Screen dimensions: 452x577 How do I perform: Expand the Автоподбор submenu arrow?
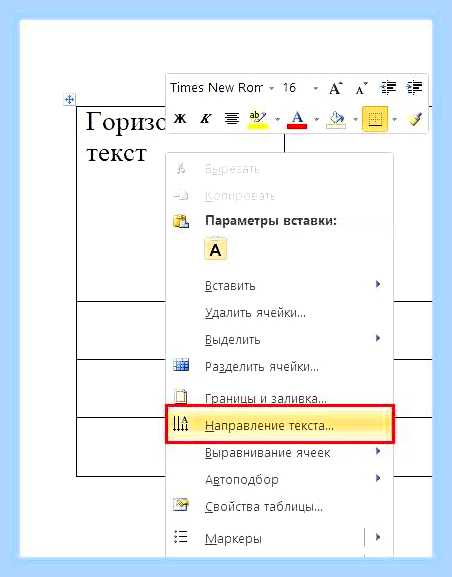coord(378,478)
